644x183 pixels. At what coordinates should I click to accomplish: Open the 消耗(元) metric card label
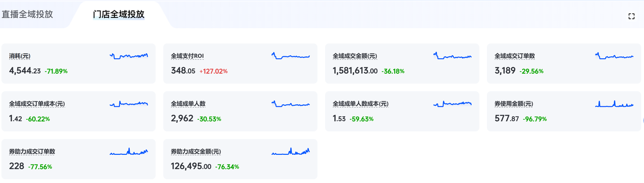tap(20, 56)
